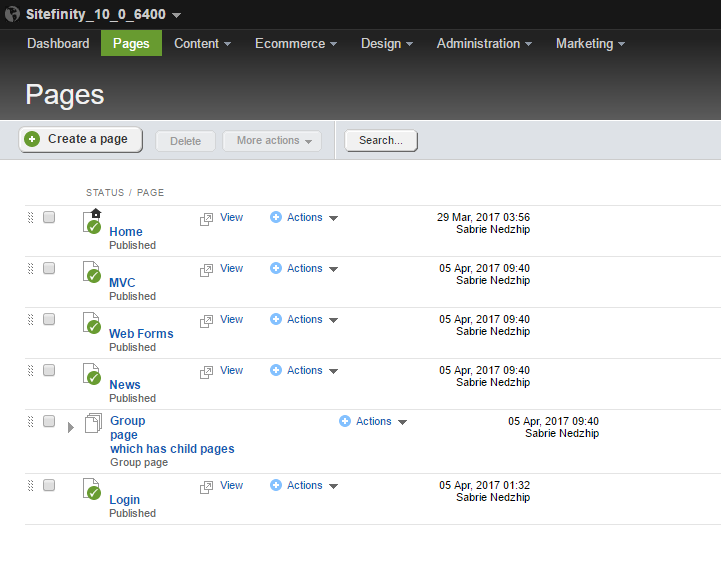Viewport: 721px width, 573px height.
Task: Click the Login page published status icon
Action: (x=92, y=489)
